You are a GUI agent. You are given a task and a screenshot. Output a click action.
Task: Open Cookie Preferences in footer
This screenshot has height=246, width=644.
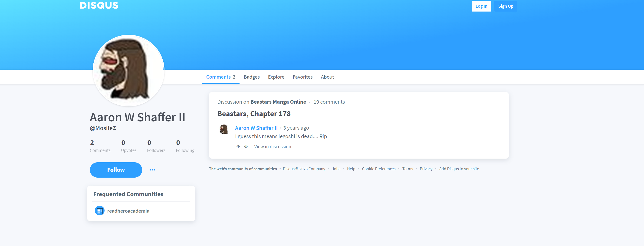(x=378, y=169)
